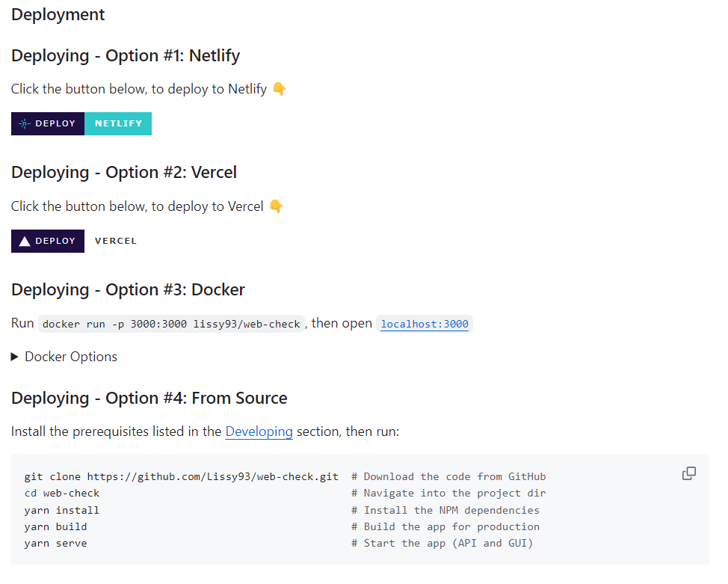Click the git clone command line
This screenshot has width=728, height=584.
(181, 476)
